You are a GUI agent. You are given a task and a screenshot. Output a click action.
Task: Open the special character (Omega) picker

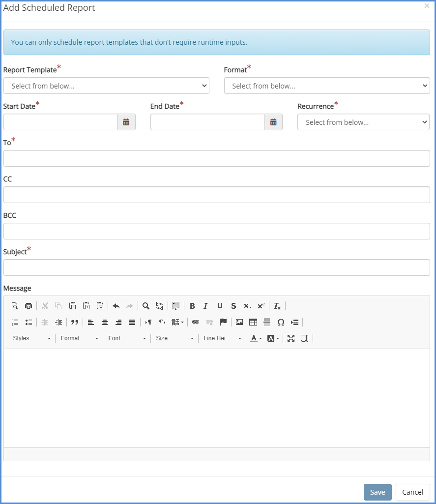tap(281, 322)
